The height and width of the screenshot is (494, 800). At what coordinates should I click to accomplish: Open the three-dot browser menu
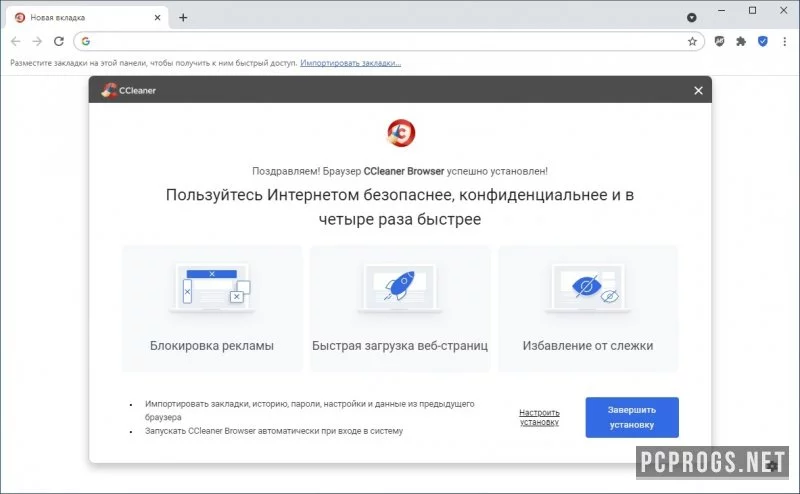(x=785, y=41)
